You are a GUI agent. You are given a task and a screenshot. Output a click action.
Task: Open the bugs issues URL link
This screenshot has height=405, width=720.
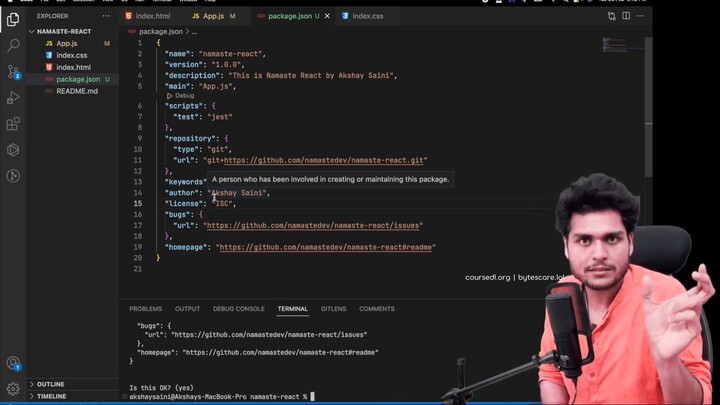313,225
